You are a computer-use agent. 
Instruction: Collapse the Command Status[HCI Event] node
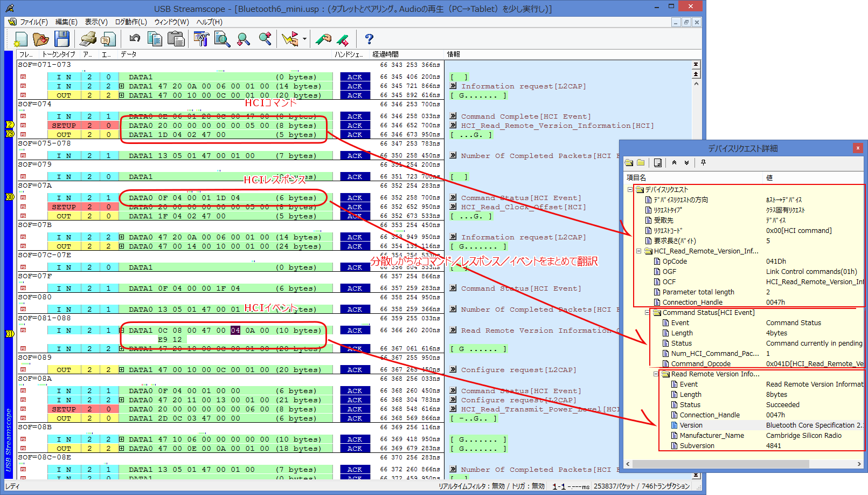[x=648, y=312]
